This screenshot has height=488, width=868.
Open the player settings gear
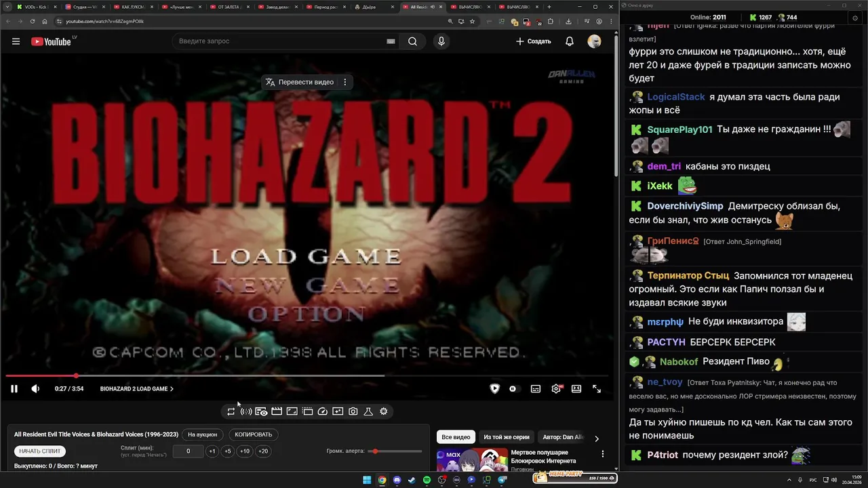(x=556, y=389)
